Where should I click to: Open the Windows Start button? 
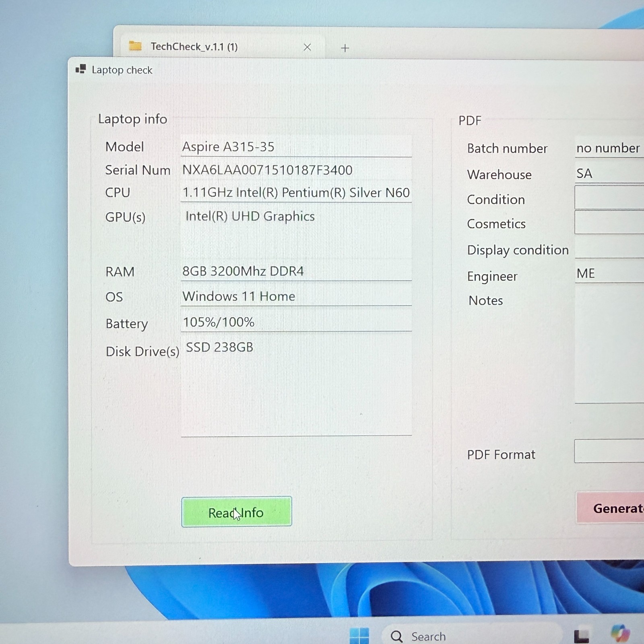coord(359,636)
